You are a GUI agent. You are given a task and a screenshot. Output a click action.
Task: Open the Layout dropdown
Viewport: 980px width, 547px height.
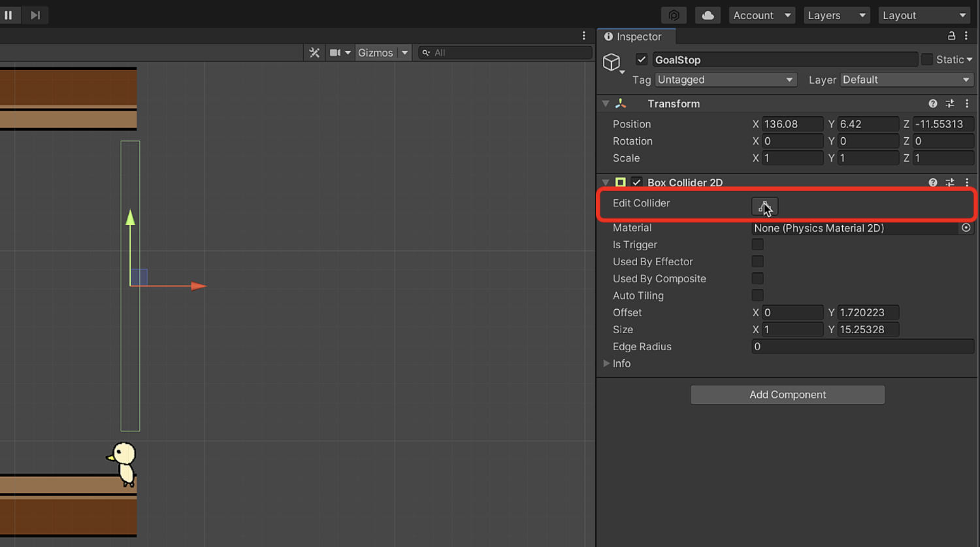click(x=924, y=15)
